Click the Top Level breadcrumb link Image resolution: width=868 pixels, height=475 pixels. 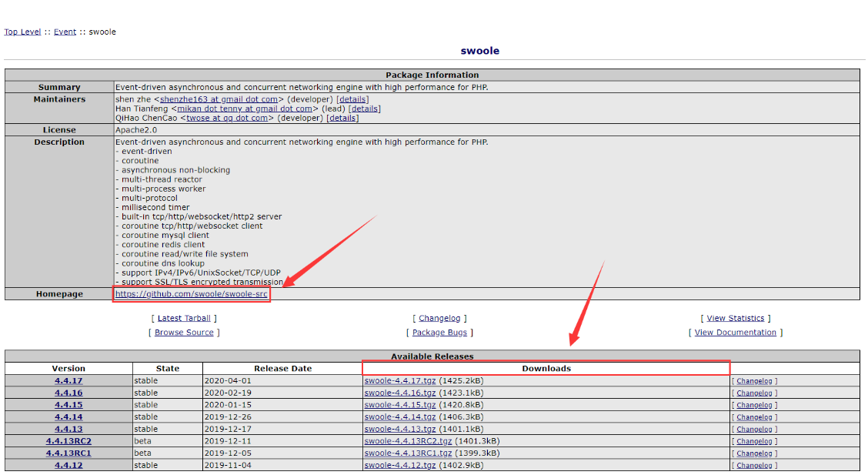point(23,32)
